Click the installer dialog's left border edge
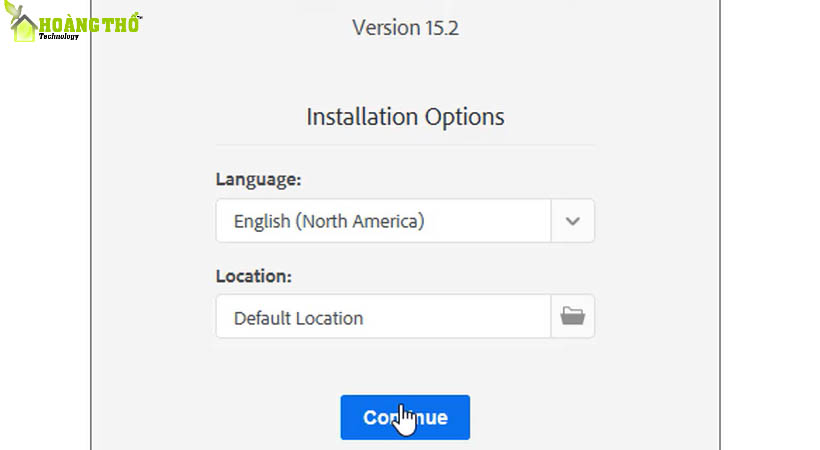The width and height of the screenshot is (820, 450). point(91,250)
